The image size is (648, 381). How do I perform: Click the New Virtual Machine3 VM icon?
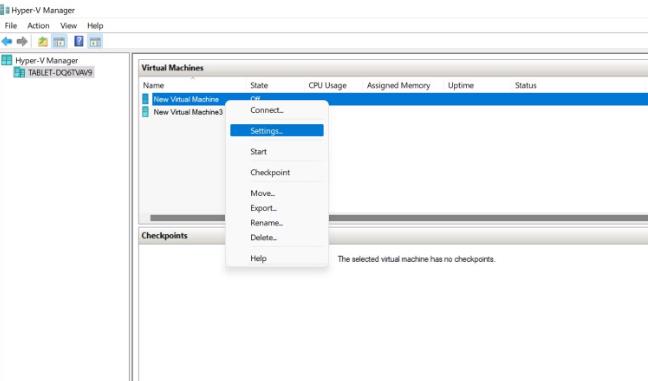click(145, 112)
